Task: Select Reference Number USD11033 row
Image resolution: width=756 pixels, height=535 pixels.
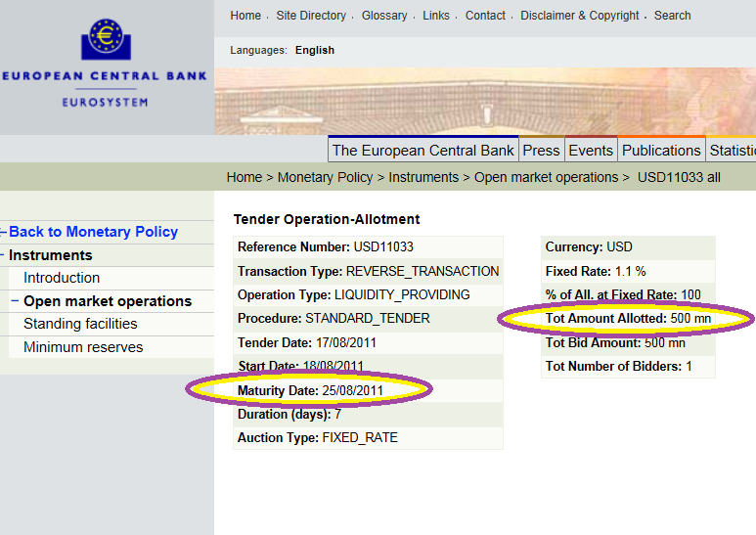Action: (368, 247)
